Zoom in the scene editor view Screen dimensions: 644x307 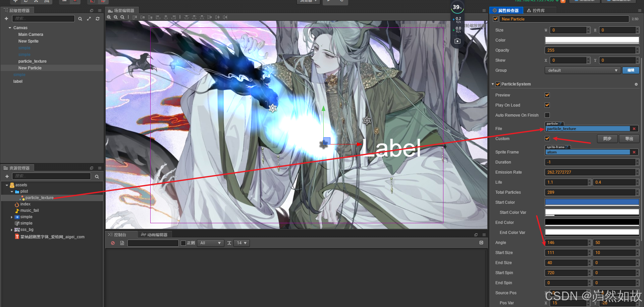point(109,17)
